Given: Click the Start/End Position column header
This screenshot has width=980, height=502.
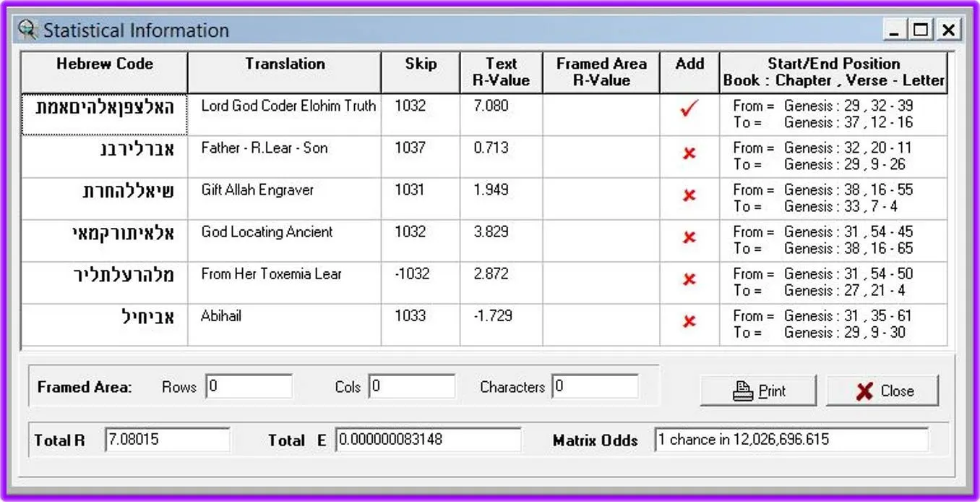Looking at the screenshot, I should pos(833,72).
